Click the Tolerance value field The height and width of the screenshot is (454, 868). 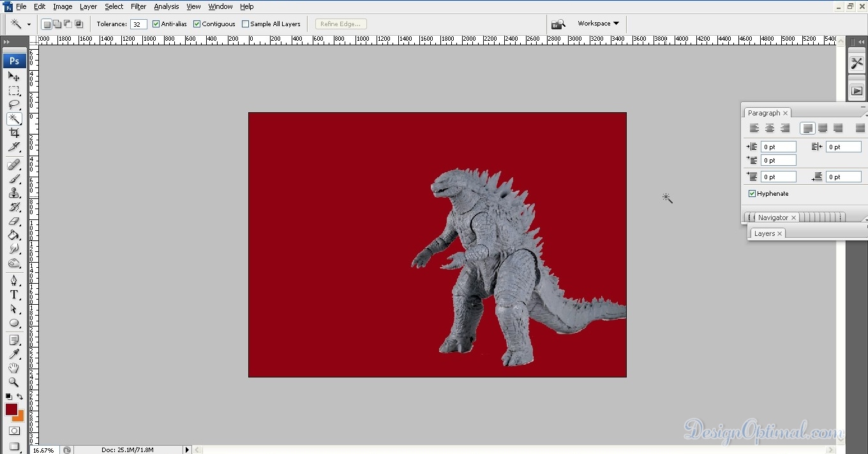tap(138, 24)
